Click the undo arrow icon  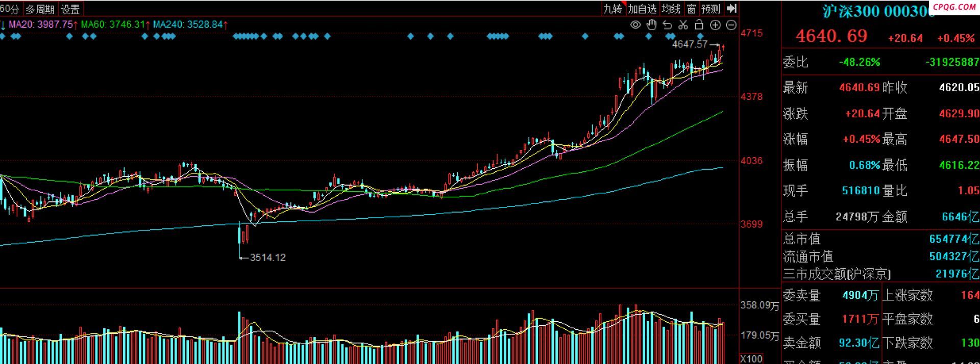[x=667, y=25]
